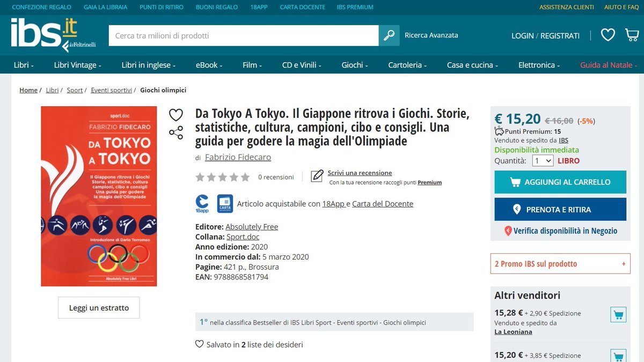Click AIUTO E FAQ link

[x=621, y=7]
